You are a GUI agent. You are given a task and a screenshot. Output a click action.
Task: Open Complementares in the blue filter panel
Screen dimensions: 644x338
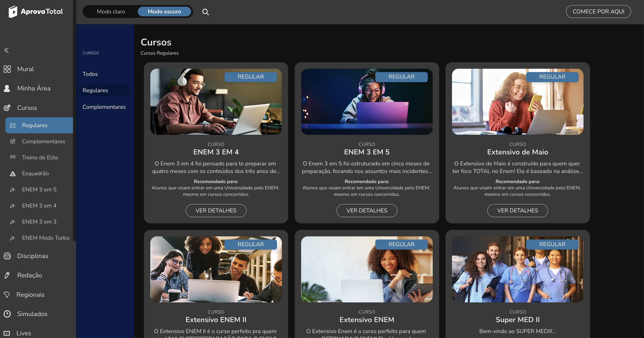(104, 107)
